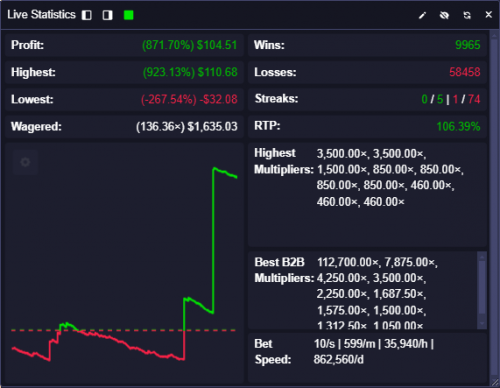This screenshot has height=388, width=500.
Task: Click the RTP label
Action: point(267,126)
